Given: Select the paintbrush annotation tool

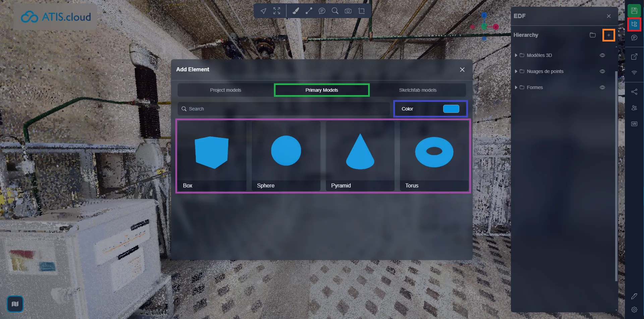Looking at the screenshot, I should (295, 11).
